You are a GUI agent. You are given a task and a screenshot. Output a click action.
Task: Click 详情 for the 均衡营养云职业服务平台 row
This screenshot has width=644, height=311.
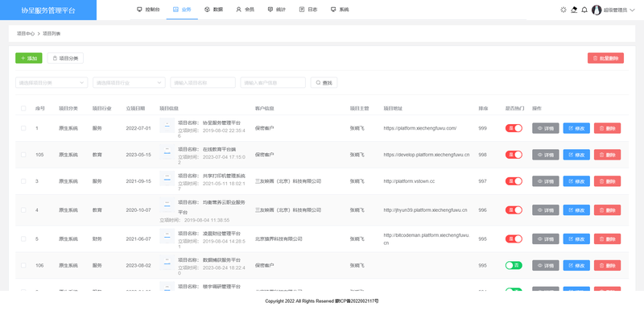pyautogui.click(x=546, y=210)
